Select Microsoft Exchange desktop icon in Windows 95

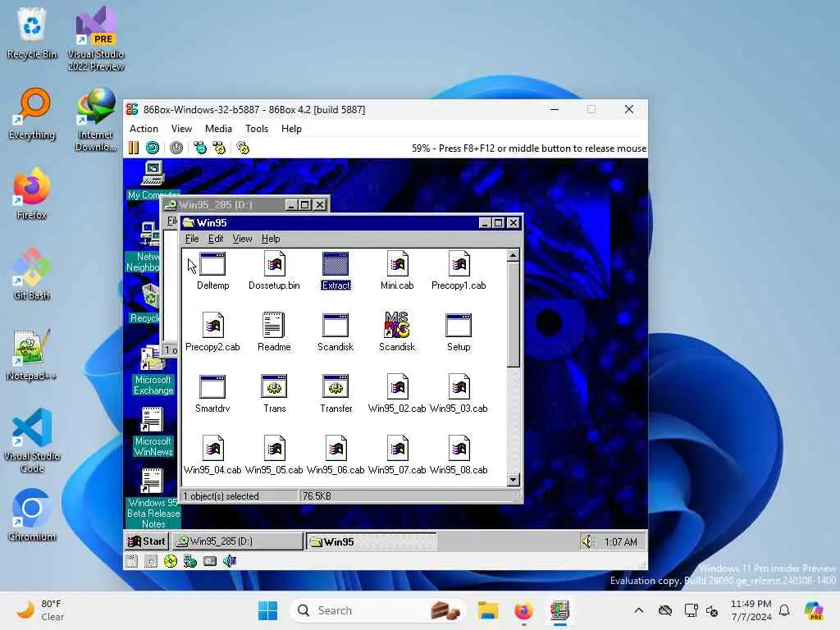coord(153,370)
